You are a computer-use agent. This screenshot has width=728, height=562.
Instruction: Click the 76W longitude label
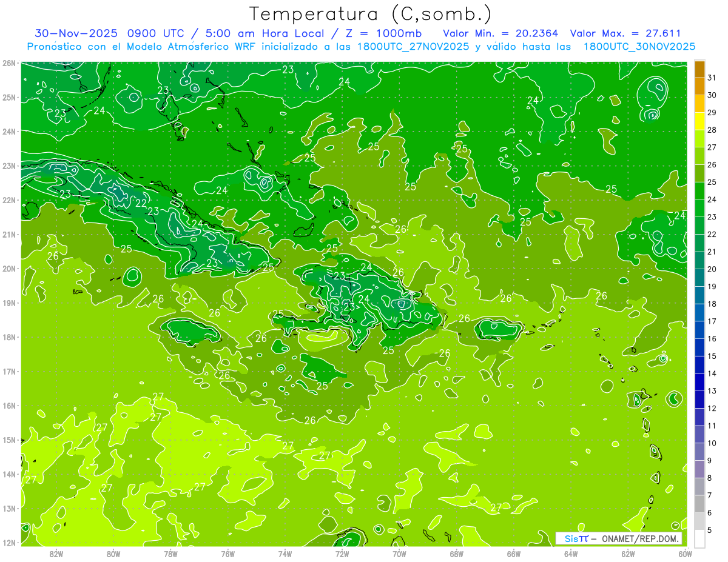click(x=227, y=554)
